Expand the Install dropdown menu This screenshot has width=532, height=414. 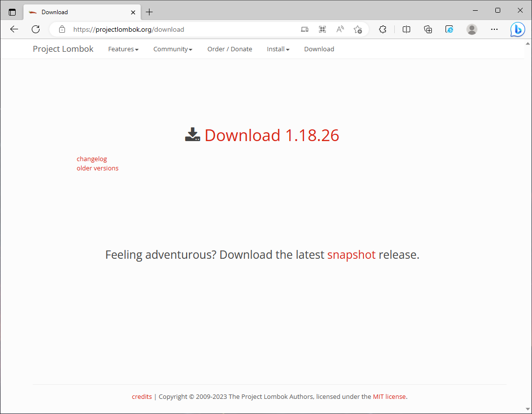click(278, 49)
